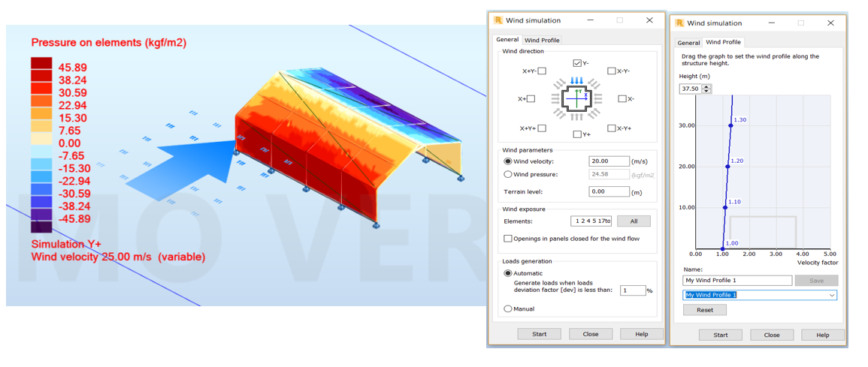The width and height of the screenshot is (868, 367).
Task: Enable the X+Y- wind direction checkbox
Action: coord(542,71)
